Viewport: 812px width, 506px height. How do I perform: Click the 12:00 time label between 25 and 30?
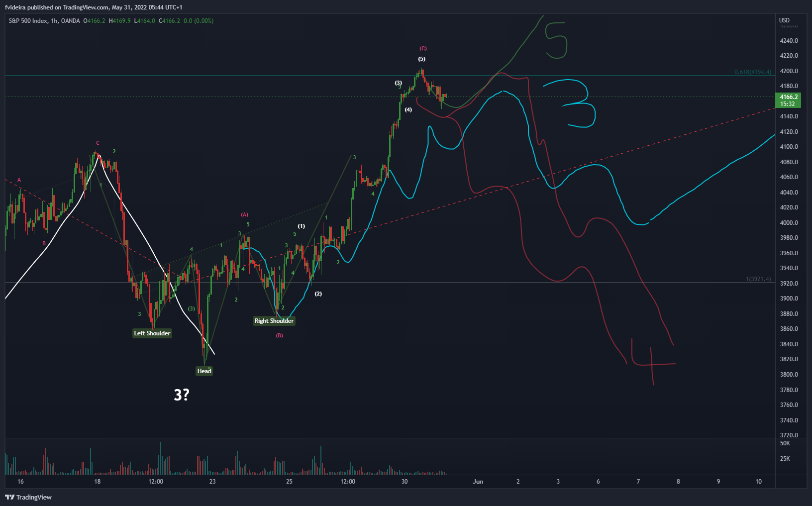[348, 482]
